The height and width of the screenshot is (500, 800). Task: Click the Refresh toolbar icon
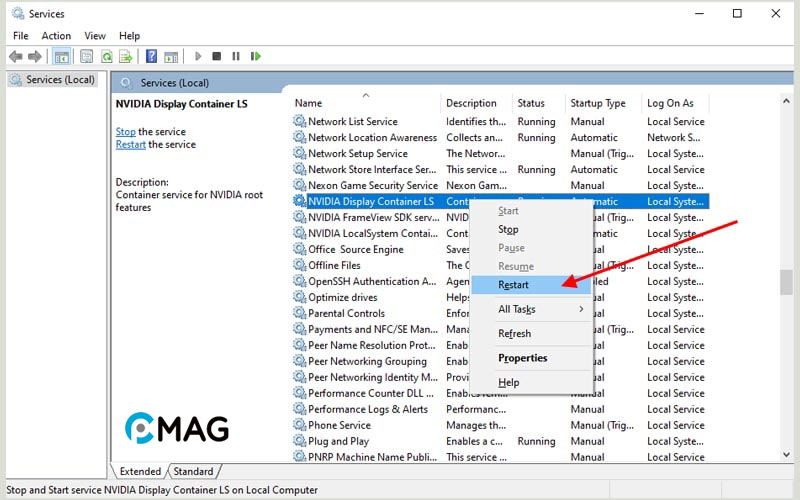pos(106,57)
